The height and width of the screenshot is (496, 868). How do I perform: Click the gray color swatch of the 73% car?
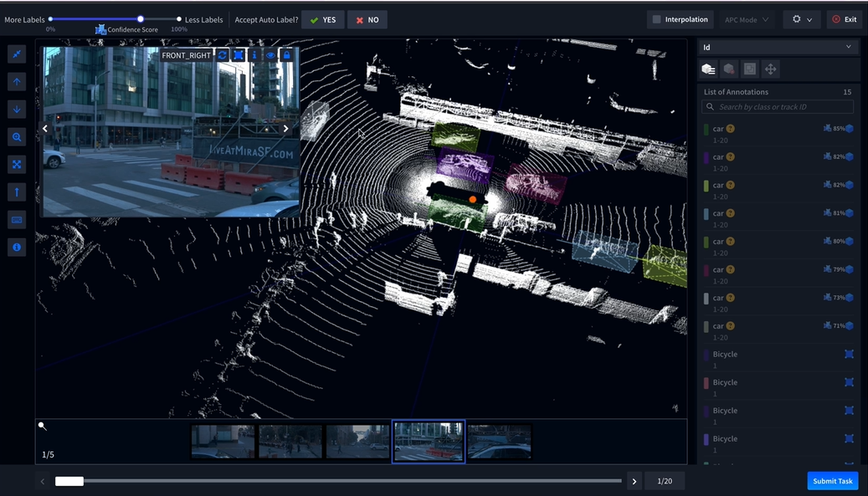point(706,299)
